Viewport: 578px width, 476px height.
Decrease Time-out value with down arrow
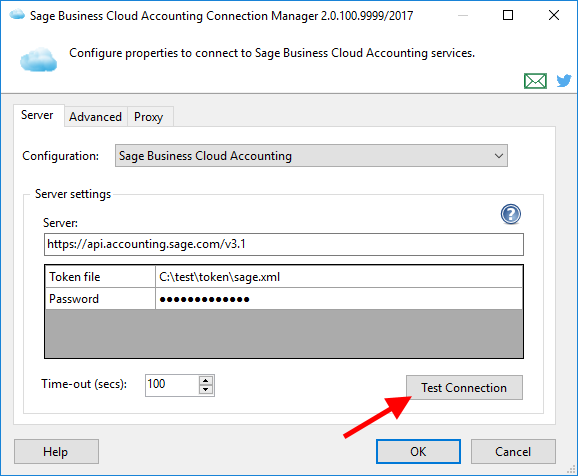click(x=206, y=390)
